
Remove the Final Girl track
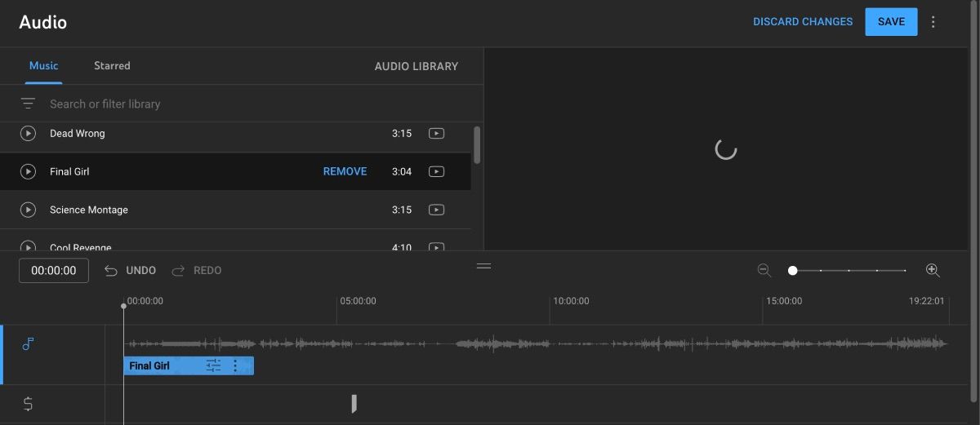pos(345,171)
